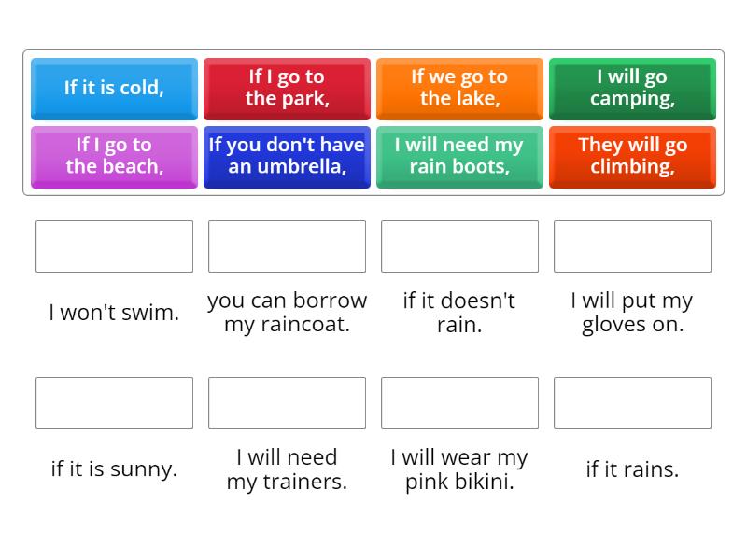Click the "They will go climbing," tile

click(x=632, y=157)
